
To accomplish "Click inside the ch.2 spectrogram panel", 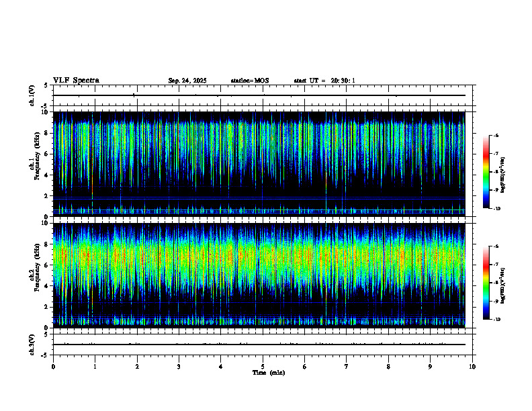I will (259, 275).
